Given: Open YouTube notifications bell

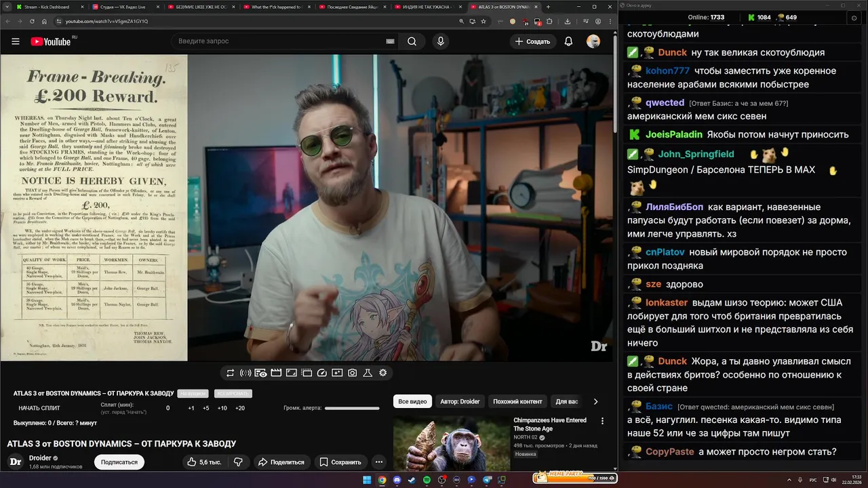Looking at the screenshot, I should (568, 41).
